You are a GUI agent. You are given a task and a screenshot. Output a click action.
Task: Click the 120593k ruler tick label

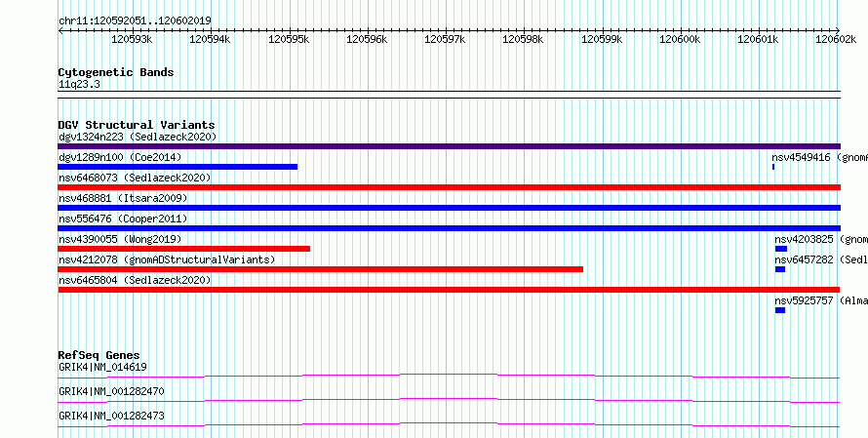tap(132, 39)
